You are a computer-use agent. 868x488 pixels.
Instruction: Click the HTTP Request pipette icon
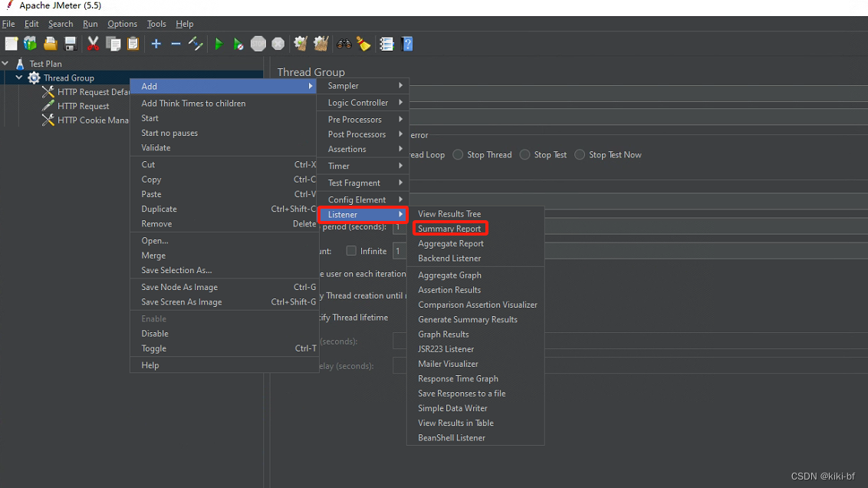(48, 106)
